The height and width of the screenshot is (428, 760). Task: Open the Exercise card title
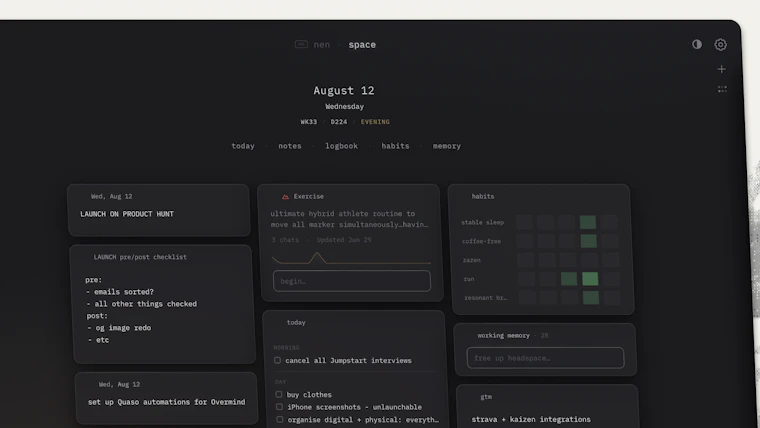tap(309, 196)
